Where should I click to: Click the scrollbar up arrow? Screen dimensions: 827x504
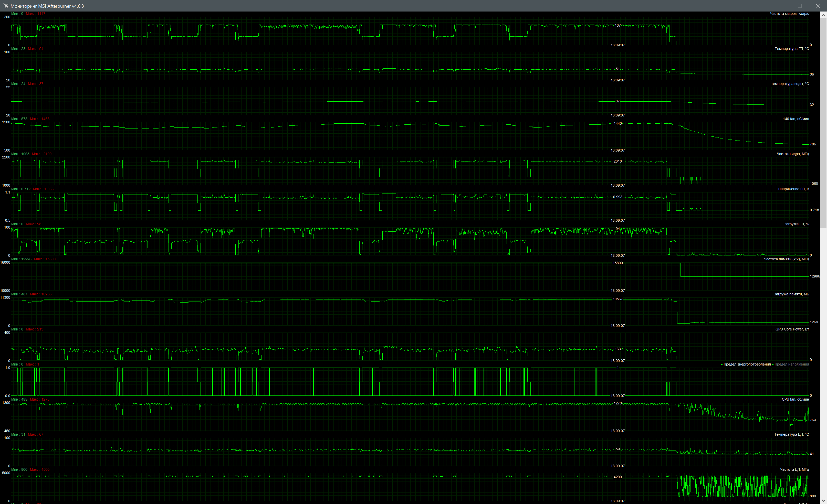tap(823, 15)
